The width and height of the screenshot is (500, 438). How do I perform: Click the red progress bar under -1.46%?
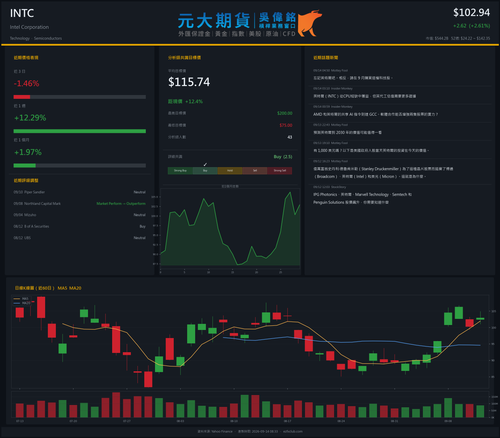[22, 97]
